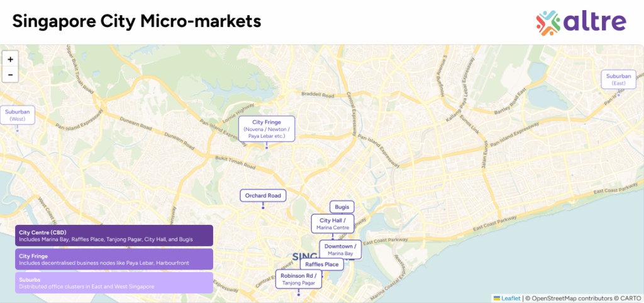644x303 pixels.
Task: Click the Suburban (West) marker label
Action: coord(17,115)
